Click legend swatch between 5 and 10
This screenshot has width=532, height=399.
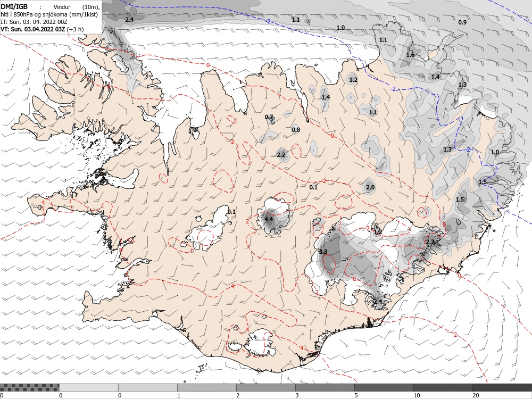click(x=384, y=387)
